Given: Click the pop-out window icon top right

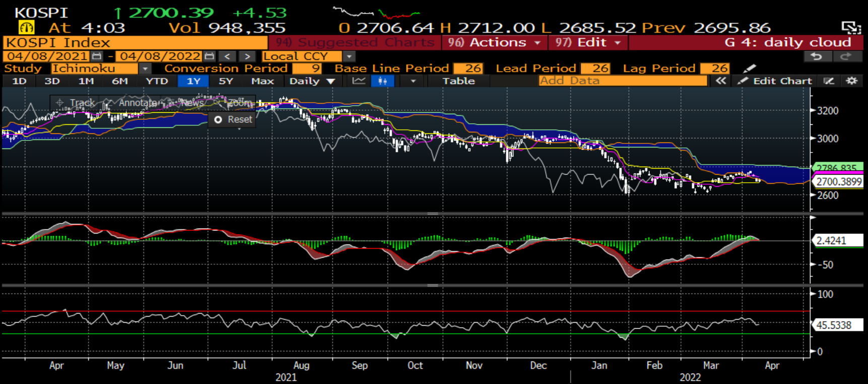Looking at the screenshot, I should point(851,28).
